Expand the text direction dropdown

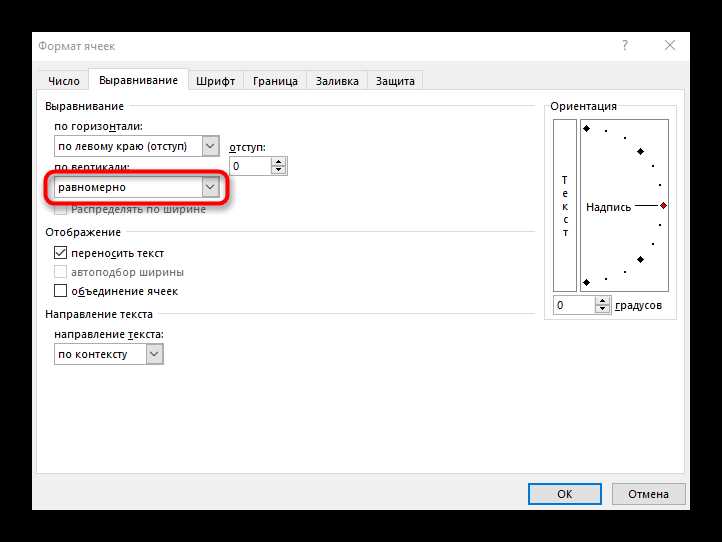pyautogui.click(x=154, y=354)
